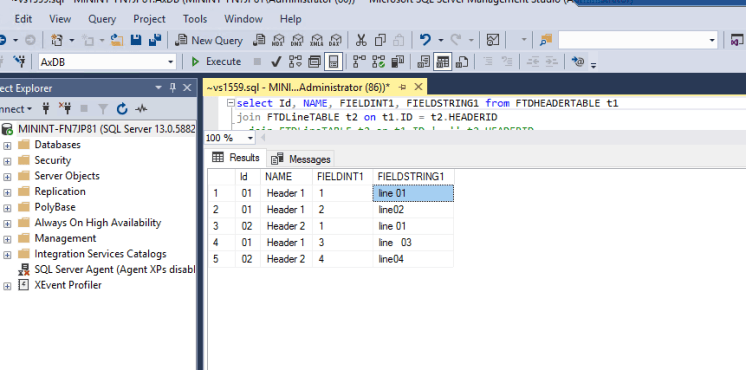
Task: Click the Cut scissors icon
Action: (362, 40)
